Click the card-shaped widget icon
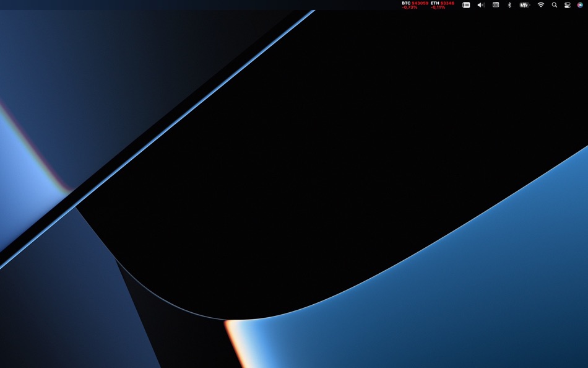 tap(495, 5)
